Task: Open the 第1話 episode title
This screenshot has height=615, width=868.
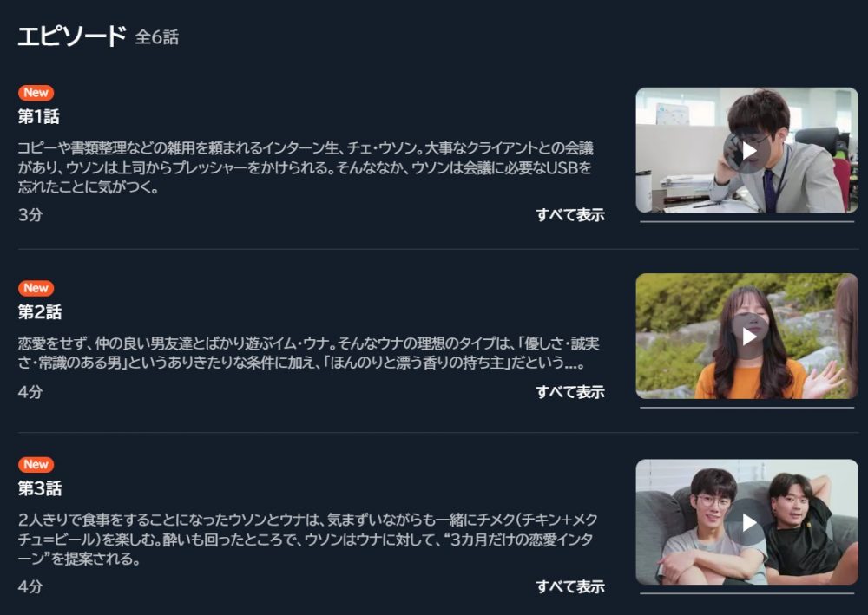Action: (39, 117)
